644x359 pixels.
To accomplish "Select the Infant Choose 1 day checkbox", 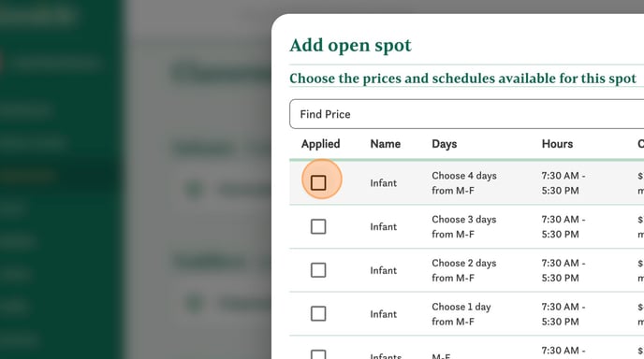I will coord(318,313).
